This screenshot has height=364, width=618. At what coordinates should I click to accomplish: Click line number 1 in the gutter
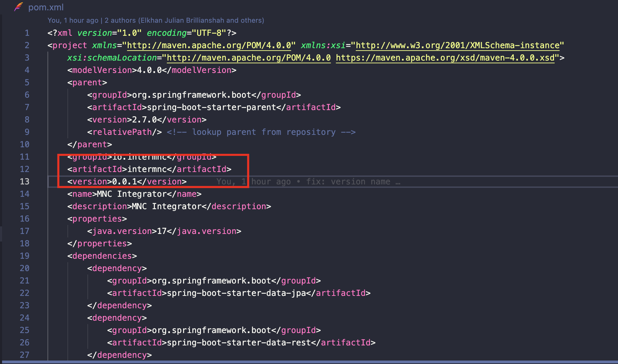pos(27,33)
